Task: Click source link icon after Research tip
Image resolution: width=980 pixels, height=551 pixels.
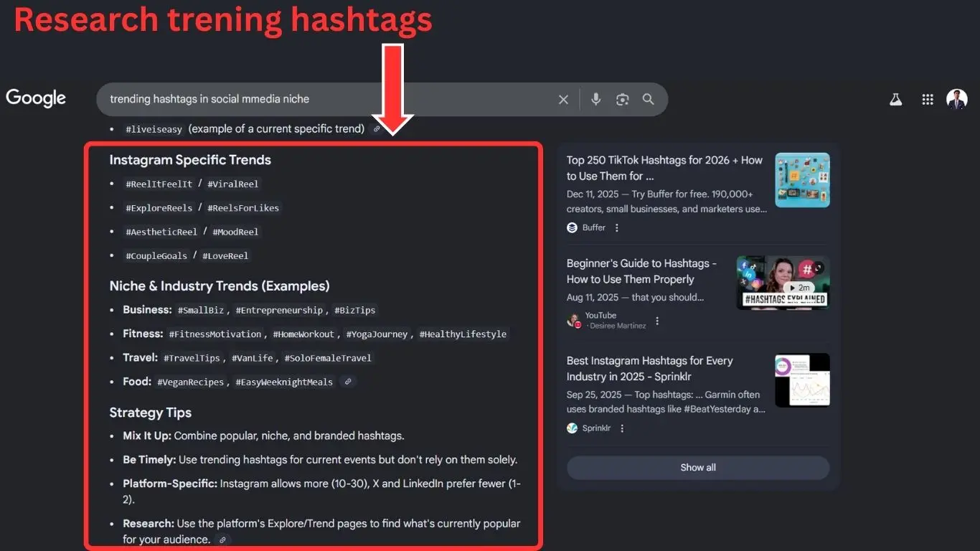Action: 222,540
